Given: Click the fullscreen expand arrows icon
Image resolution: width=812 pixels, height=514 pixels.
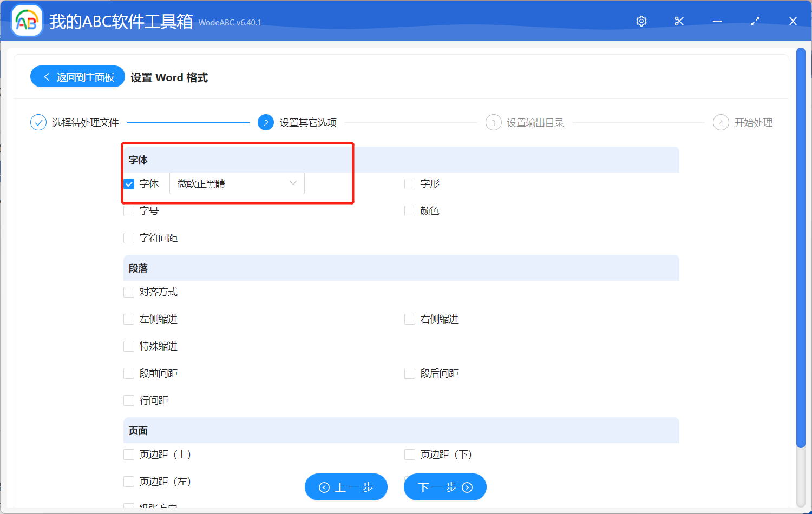Looking at the screenshot, I should (755, 21).
